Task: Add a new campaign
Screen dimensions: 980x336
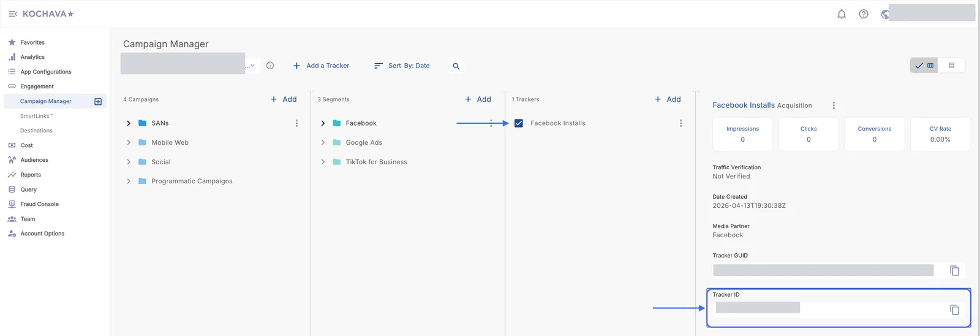Action: pyautogui.click(x=284, y=99)
